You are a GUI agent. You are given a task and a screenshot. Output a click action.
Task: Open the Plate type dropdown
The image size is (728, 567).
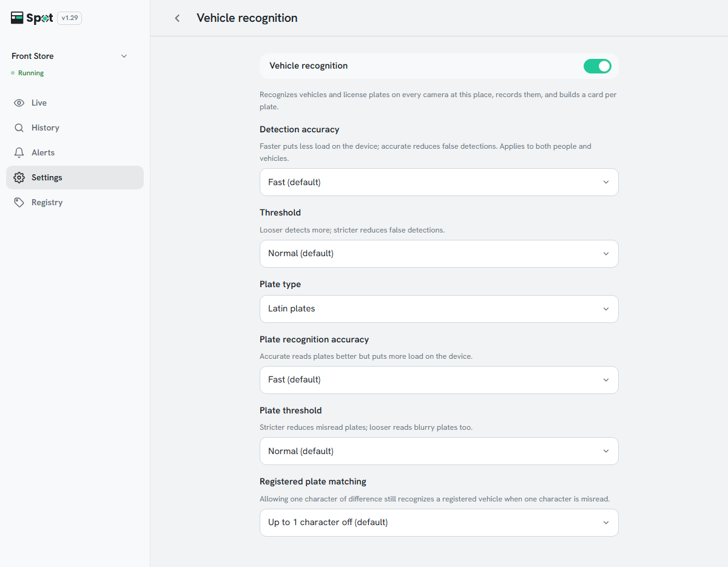(439, 309)
